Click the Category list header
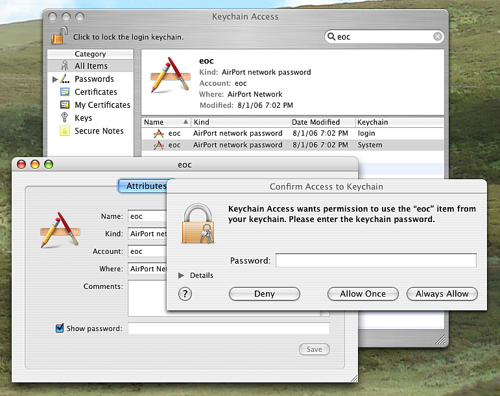Viewport: 500px width, 396px height. click(x=90, y=54)
